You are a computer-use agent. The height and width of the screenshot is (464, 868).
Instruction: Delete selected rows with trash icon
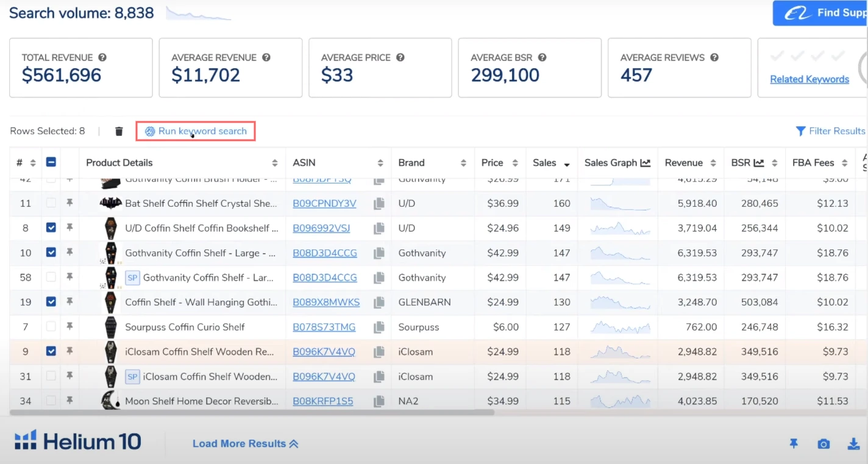coord(119,131)
